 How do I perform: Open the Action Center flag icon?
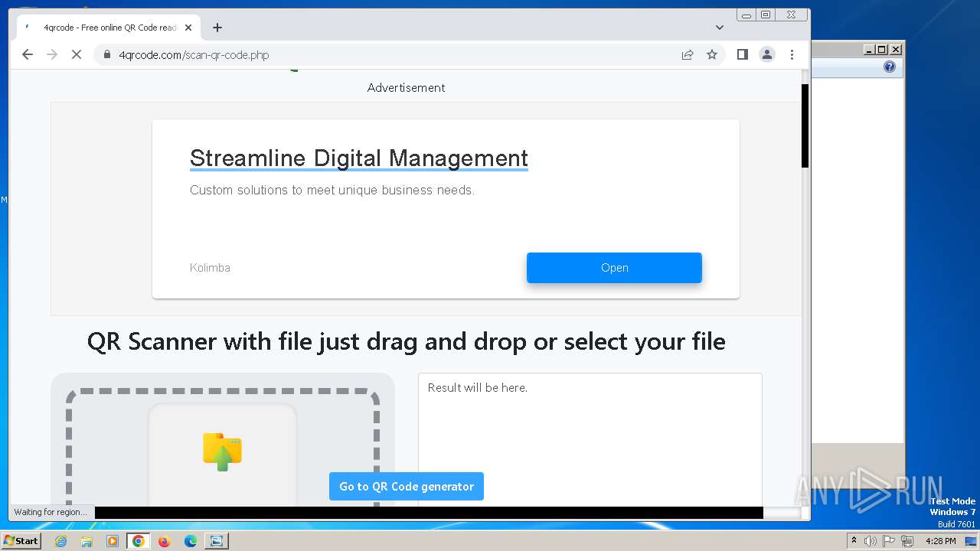(x=889, y=541)
